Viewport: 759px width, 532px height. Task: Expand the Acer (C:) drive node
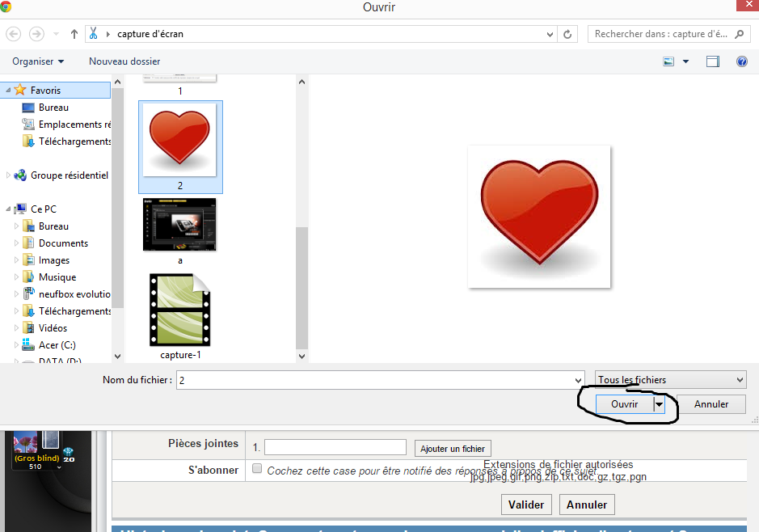tap(16, 344)
